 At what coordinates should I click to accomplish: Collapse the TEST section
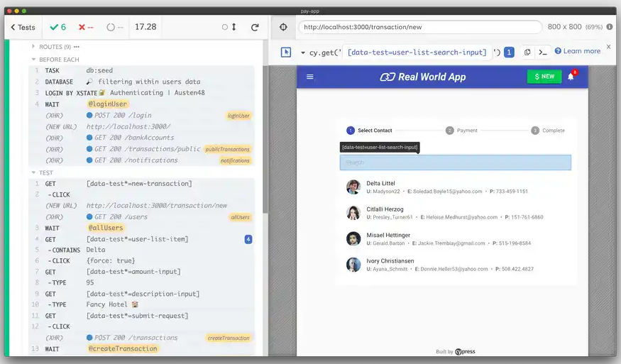click(x=33, y=172)
